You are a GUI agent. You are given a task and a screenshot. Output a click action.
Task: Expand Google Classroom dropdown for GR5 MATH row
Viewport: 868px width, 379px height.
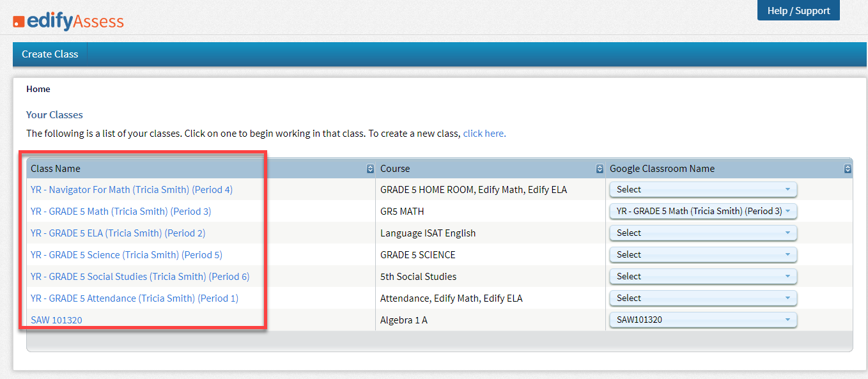[703, 211]
